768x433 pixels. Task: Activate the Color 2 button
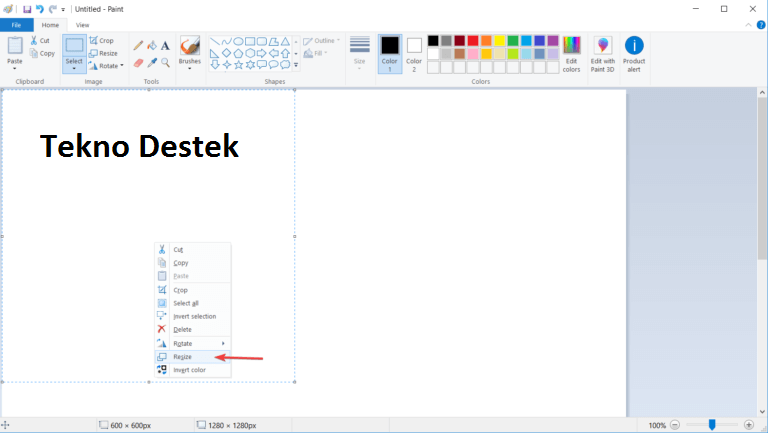point(414,54)
